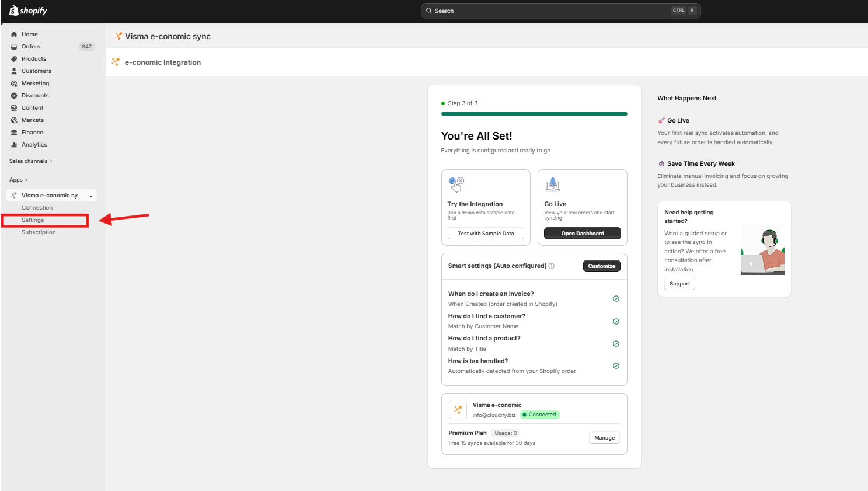Click the Customers person icon
This screenshot has height=491, width=868.
(x=14, y=71)
